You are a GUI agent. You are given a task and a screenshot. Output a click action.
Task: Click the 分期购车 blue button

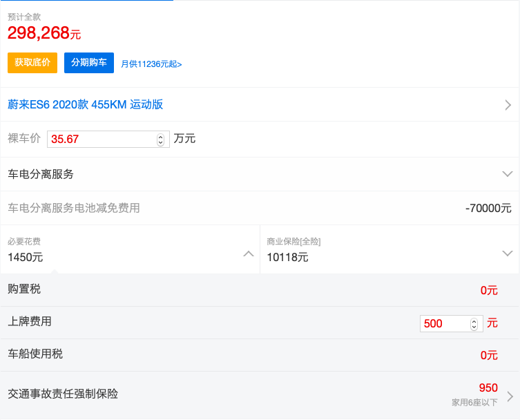coord(89,63)
